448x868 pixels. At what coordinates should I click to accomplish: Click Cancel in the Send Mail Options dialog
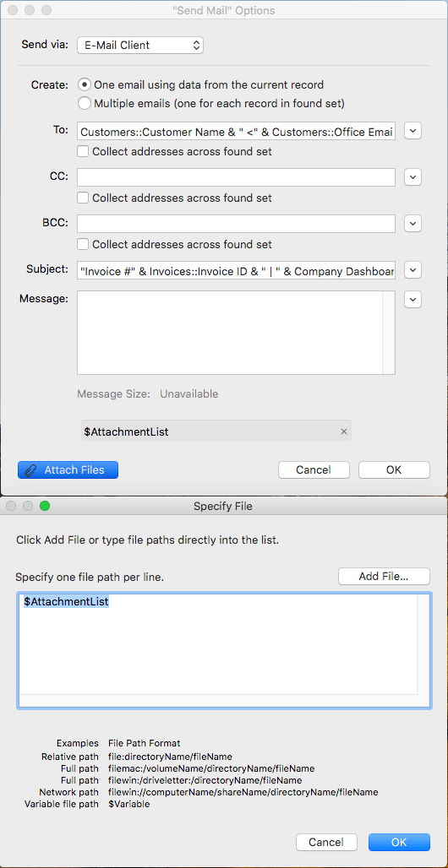[314, 470]
